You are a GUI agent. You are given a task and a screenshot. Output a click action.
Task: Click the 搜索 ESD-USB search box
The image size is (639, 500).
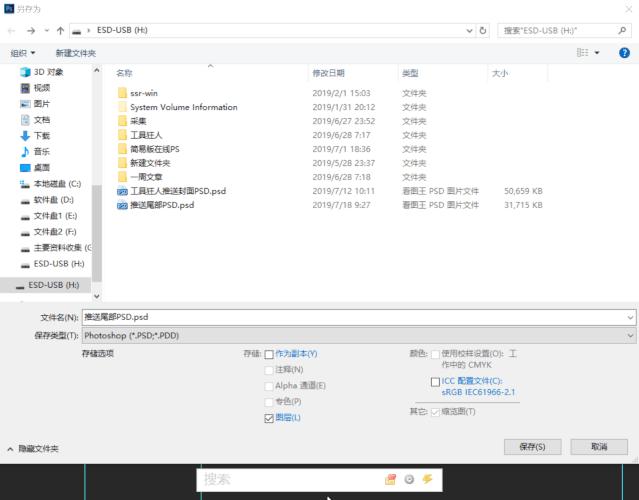click(564, 31)
